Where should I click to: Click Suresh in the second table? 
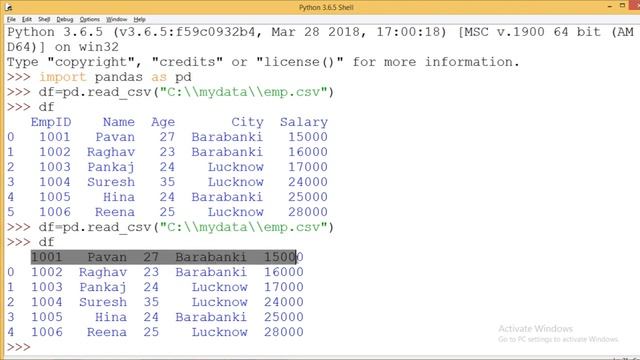click(102, 302)
